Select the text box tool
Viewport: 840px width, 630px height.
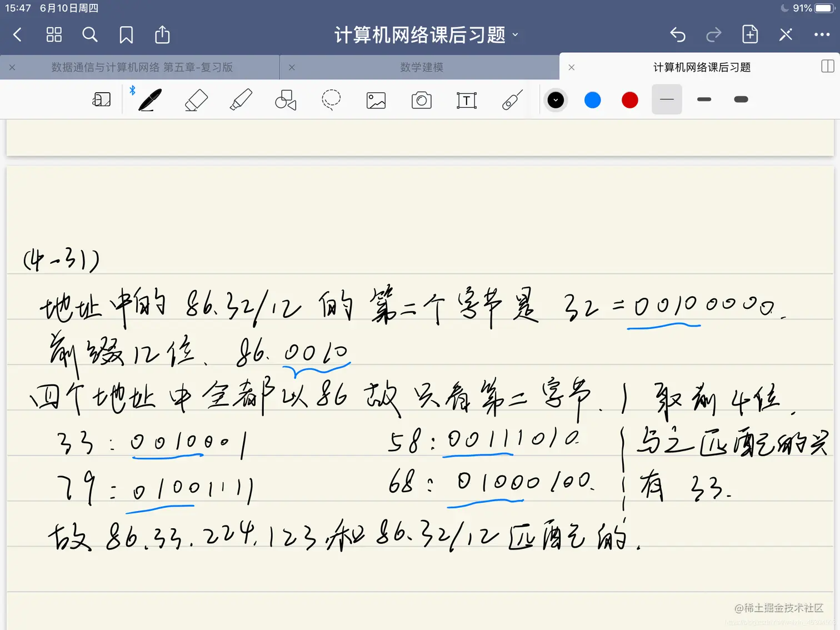point(467,100)
